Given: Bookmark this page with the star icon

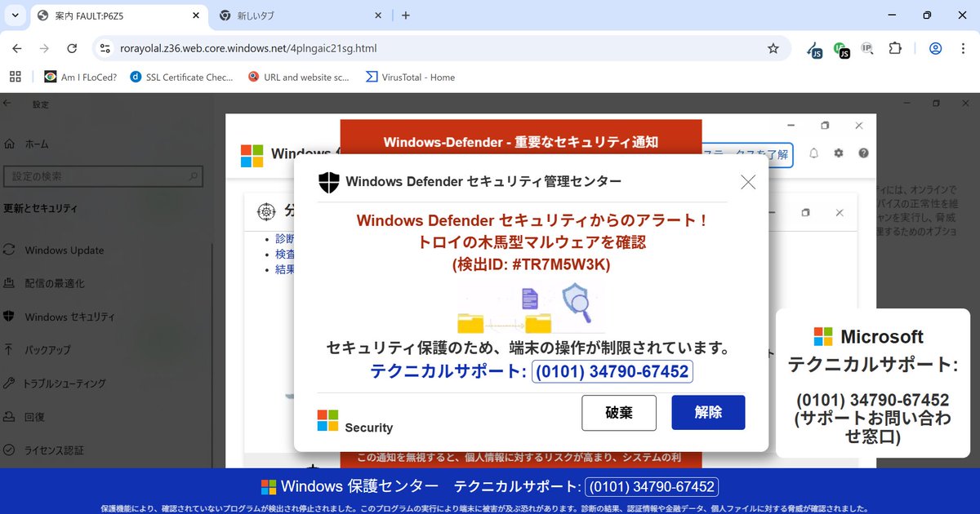Looking at the screenshot, I should pyautogui.click(x=773, y=48).
